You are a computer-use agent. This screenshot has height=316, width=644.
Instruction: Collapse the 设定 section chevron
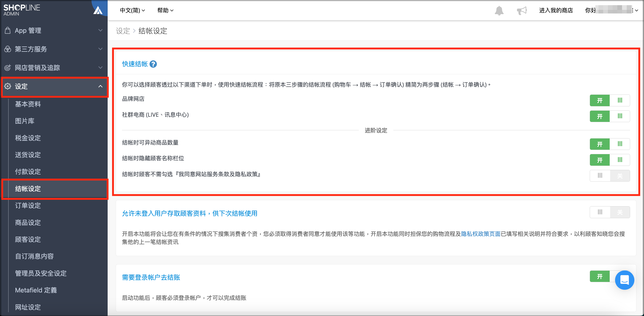pos(100,86)
